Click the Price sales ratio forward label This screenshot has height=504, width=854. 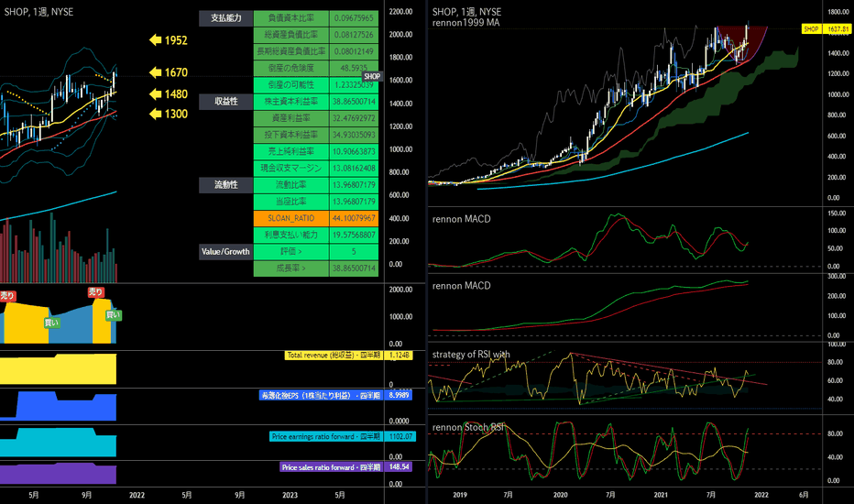[x=331, y=467]
